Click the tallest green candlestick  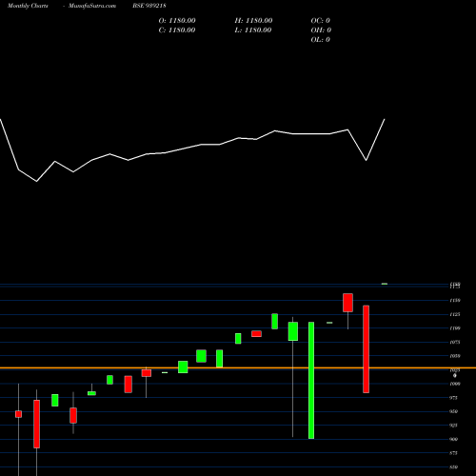[x=311, y=381]
